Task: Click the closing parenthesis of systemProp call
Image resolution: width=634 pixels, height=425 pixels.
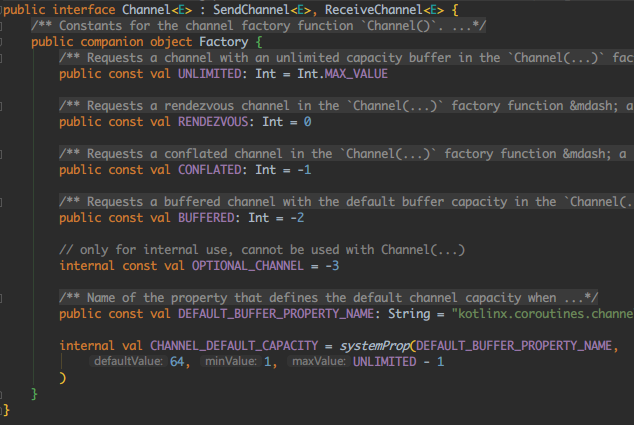Action: click(x=63, y=378)
